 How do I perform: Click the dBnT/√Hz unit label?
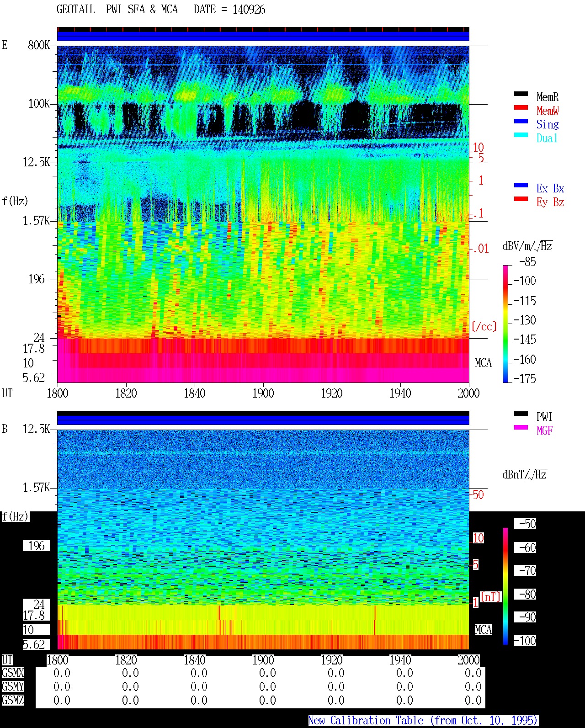coord(525,474)
